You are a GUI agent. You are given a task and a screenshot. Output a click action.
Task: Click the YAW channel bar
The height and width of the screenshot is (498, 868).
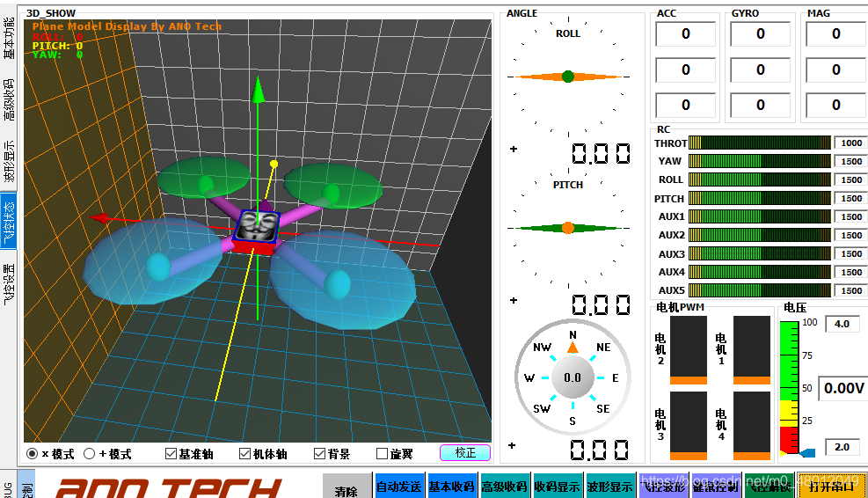pos(760,161)
